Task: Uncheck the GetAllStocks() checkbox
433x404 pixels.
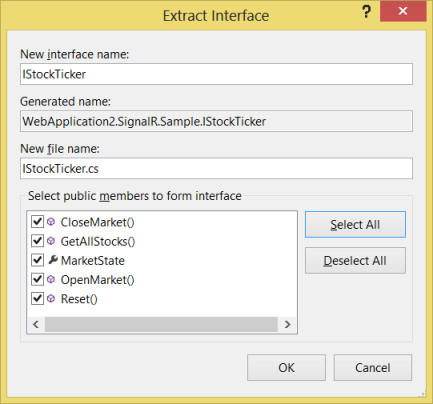Action: [37, 241]
